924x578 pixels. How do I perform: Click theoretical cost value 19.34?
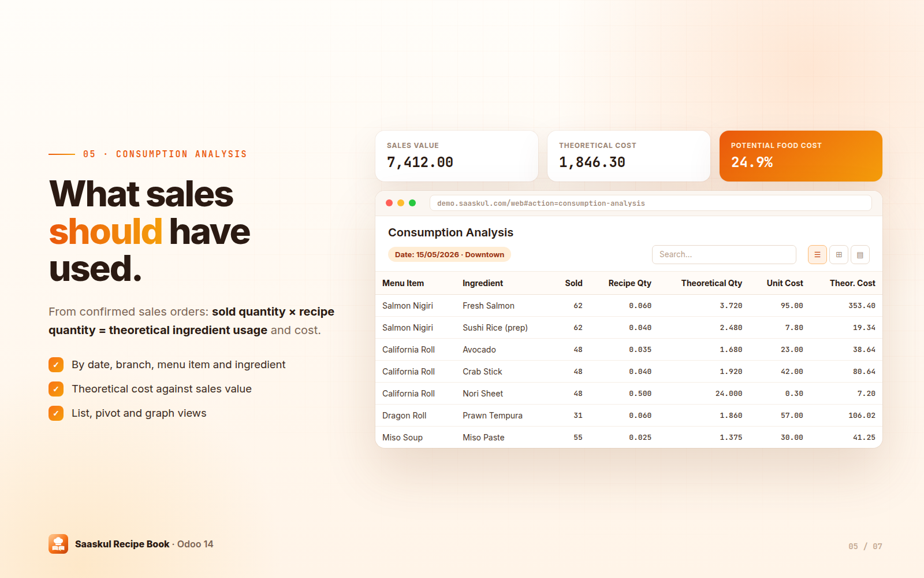864,328
